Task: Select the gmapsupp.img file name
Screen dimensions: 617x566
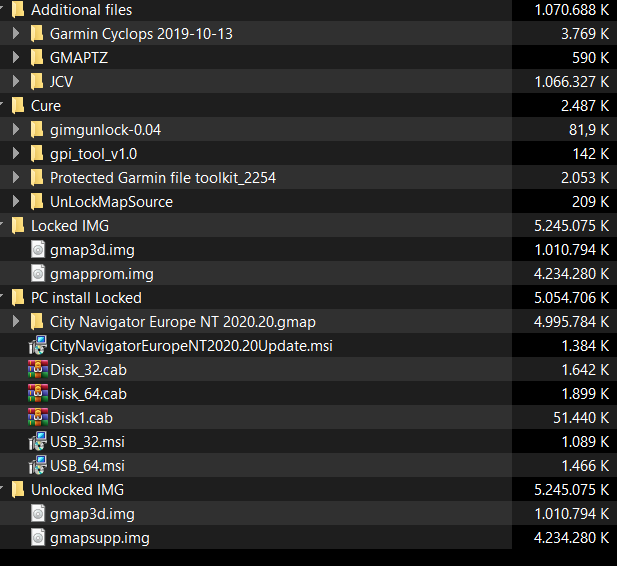Action: 100,538
